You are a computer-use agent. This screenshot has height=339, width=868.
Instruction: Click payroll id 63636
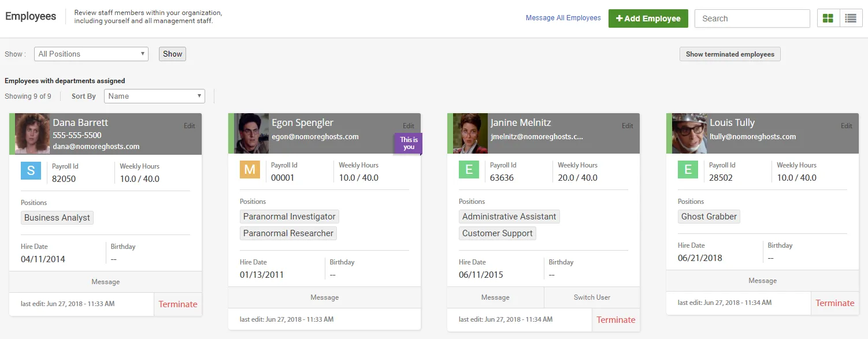coord(502,178)
